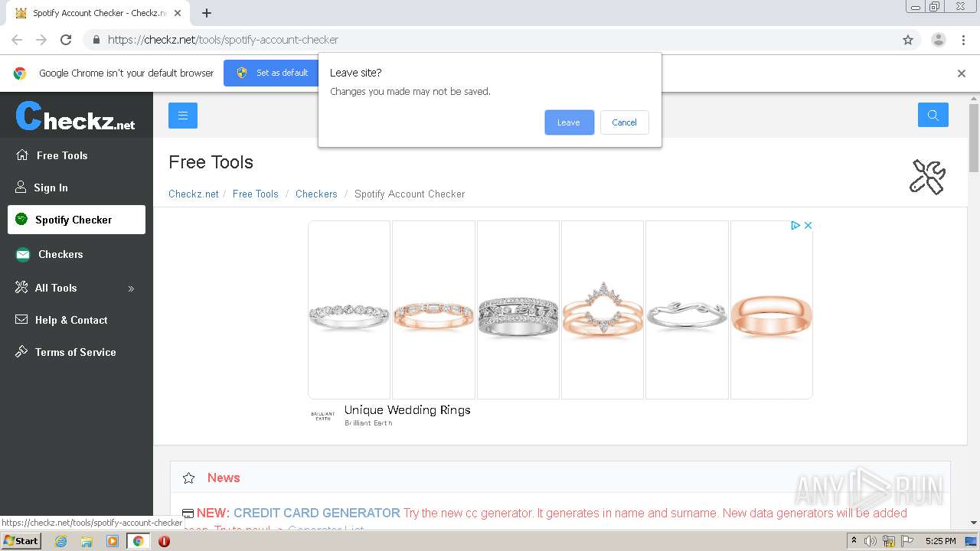Click the taskbar clock 5:25 PM
This screenshot has height=551, width=980.
pyautogui.click(x=940, y=541)
